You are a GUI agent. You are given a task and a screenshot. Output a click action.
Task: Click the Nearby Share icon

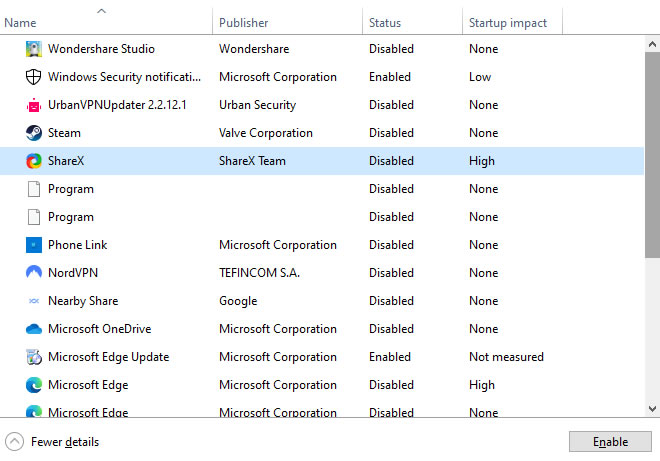(x=34, y=301)
